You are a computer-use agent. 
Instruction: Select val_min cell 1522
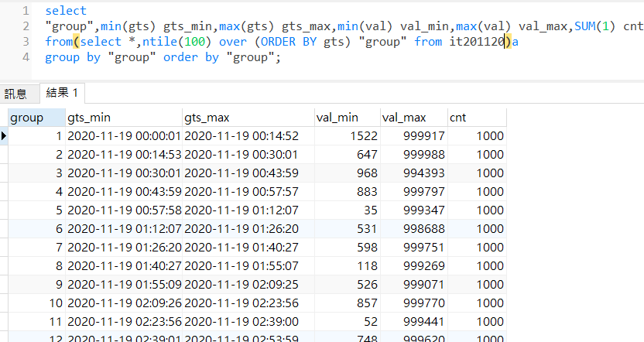click(347, 136)
